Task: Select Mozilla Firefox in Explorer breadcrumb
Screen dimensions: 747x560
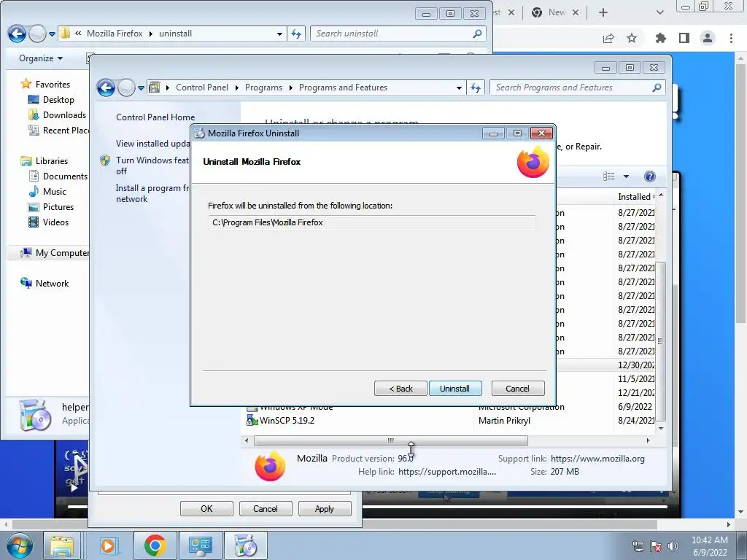Action: click(115, 34)
